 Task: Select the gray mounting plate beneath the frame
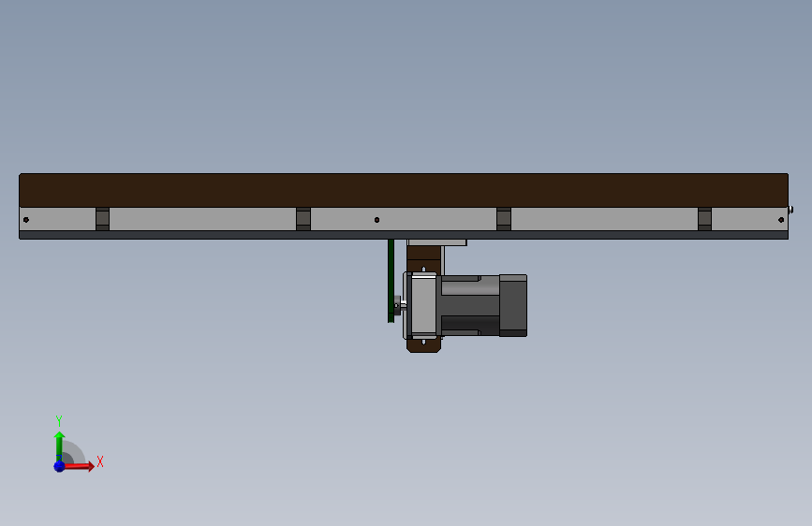pyautogui.click(x=436, y=242)
